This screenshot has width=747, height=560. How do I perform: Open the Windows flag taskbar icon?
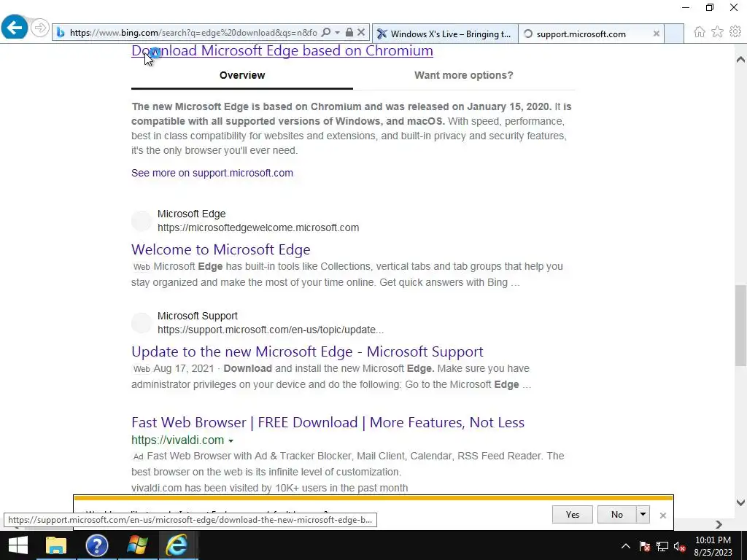click(137, 545)
